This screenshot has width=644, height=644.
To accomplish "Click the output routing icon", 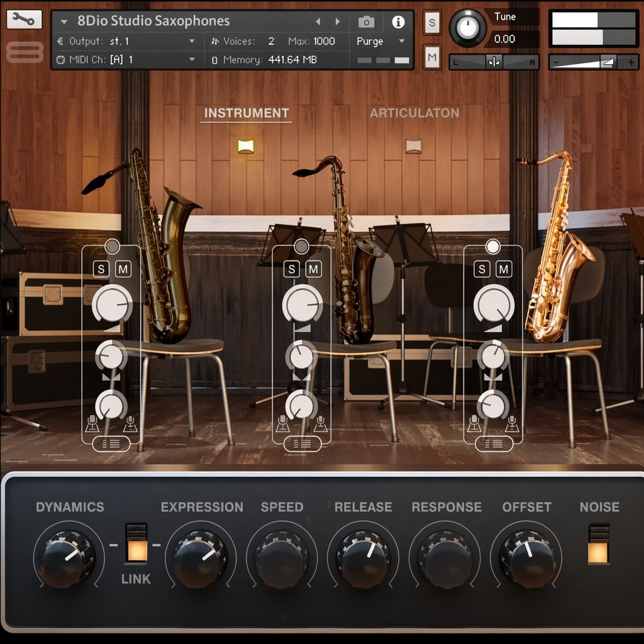I will click(x=60, y=41).
